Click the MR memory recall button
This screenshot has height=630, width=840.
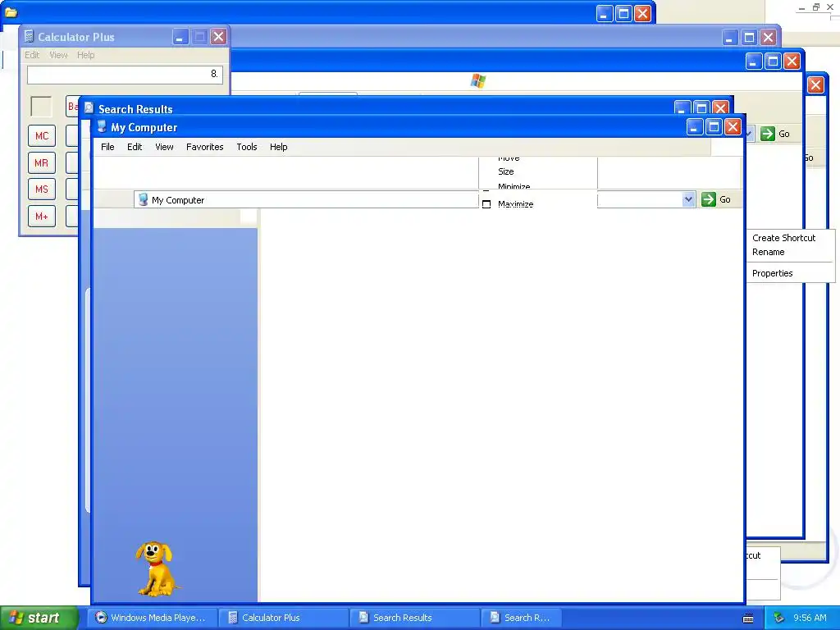[x=42, y=163]
